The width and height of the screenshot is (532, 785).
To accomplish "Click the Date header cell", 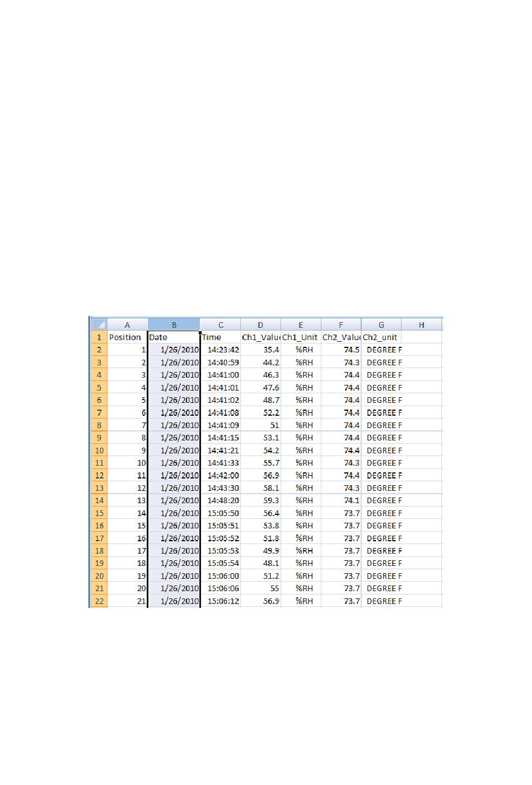I will point(174,337).
